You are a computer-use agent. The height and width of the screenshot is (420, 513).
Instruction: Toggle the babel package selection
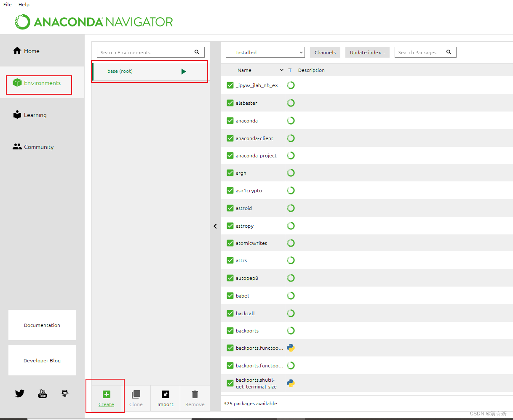(x=230, y=295)
